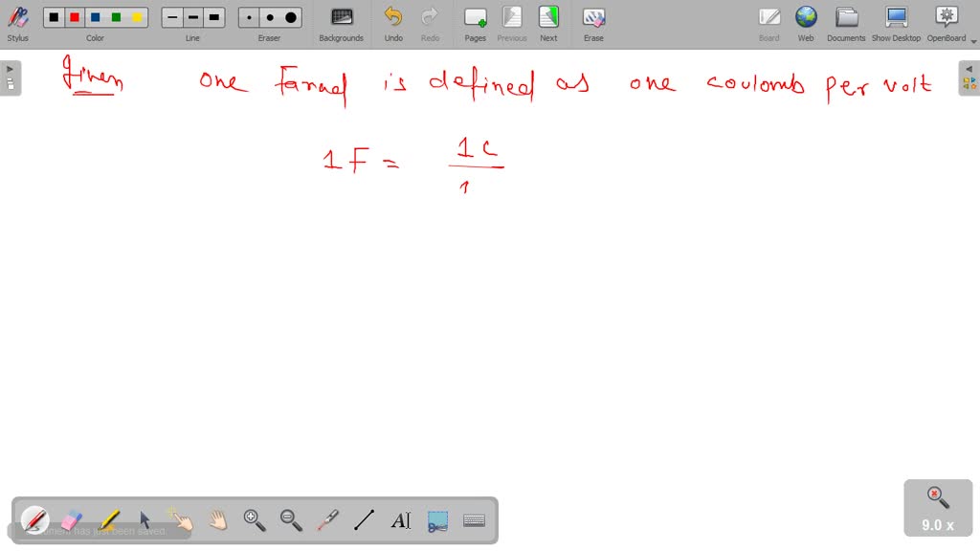The image size is (980, 551).
Task: Pick the red pen color
Action: pos(75,16)
